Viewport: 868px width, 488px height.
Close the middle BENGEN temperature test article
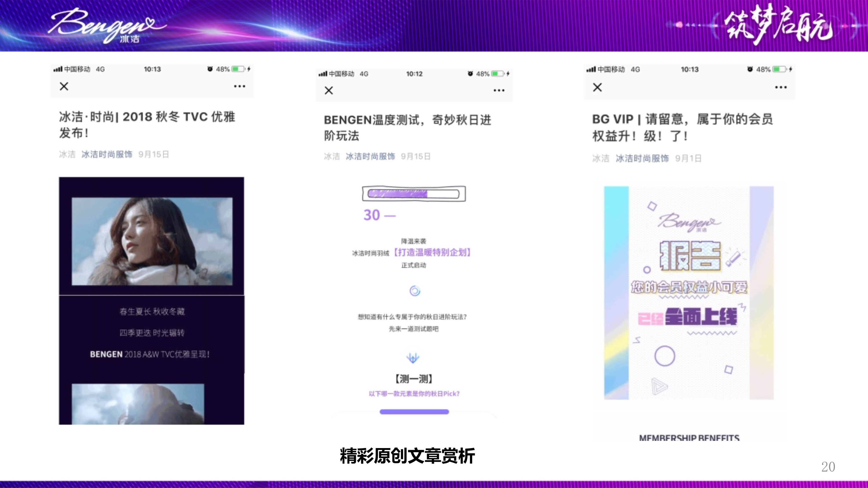(328, 90)
